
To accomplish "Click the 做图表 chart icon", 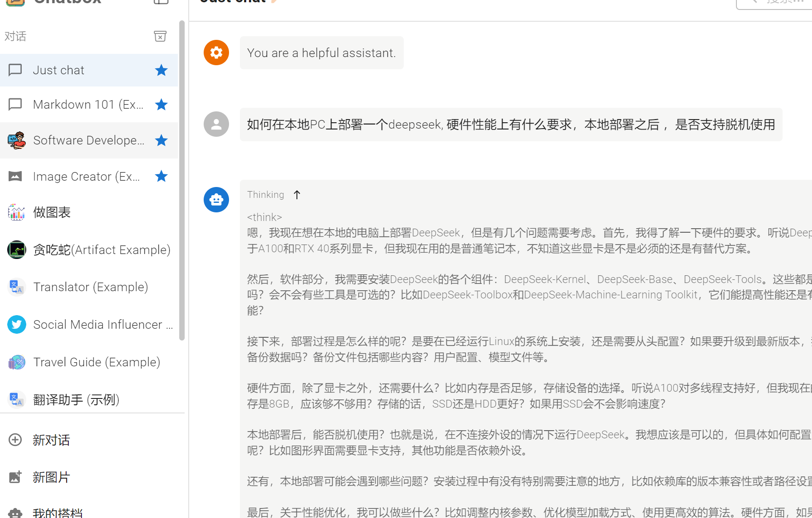I will tap(17, 212).
